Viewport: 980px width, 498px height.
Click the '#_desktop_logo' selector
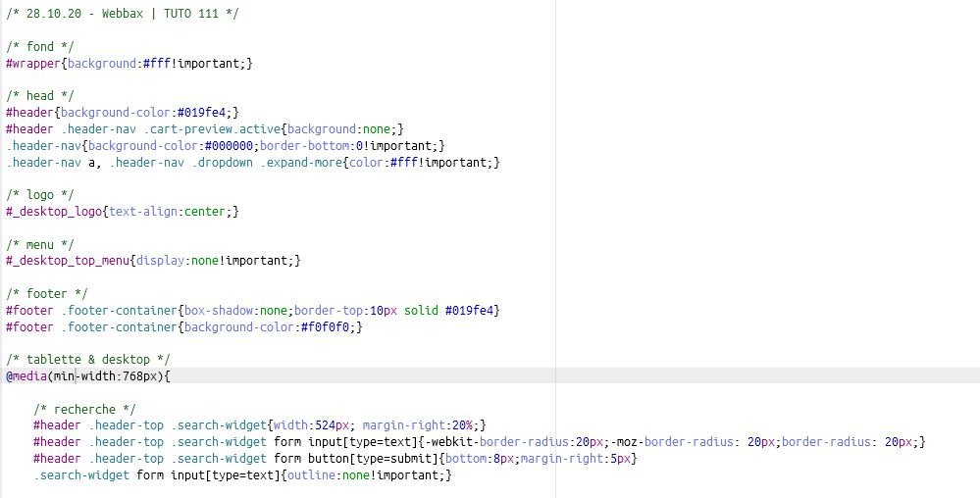[x=54, y=211]
